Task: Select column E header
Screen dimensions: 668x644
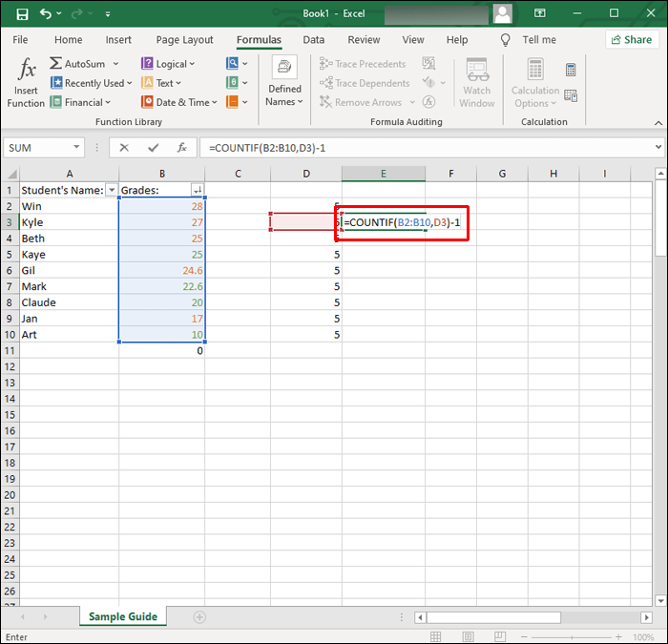Action: point(384,174)
